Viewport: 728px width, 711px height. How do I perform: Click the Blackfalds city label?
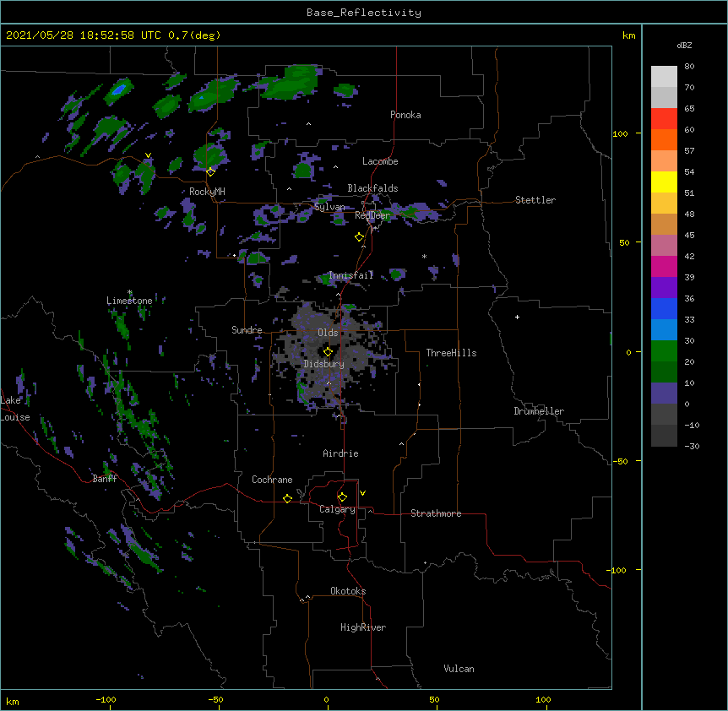(372, 188)
